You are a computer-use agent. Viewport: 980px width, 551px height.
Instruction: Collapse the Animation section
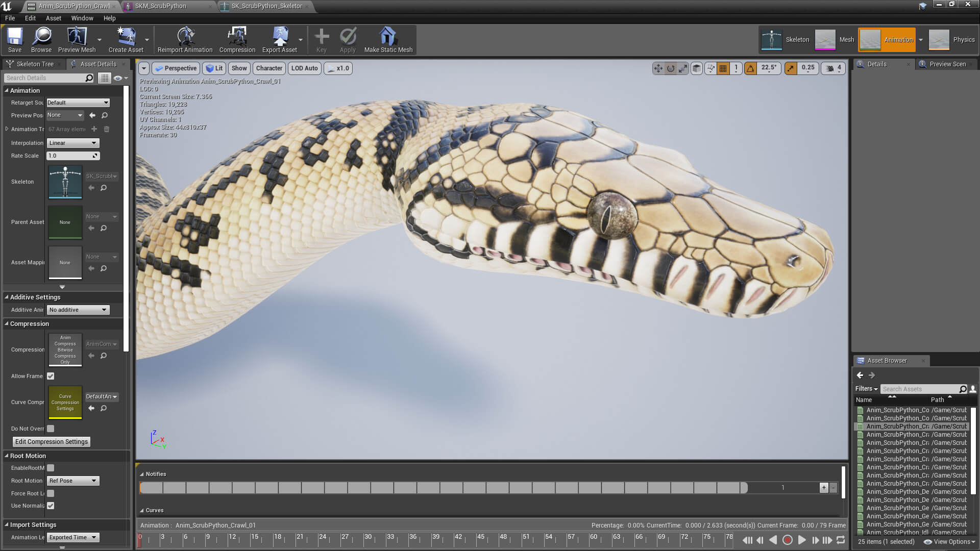(x=7, y=90)
